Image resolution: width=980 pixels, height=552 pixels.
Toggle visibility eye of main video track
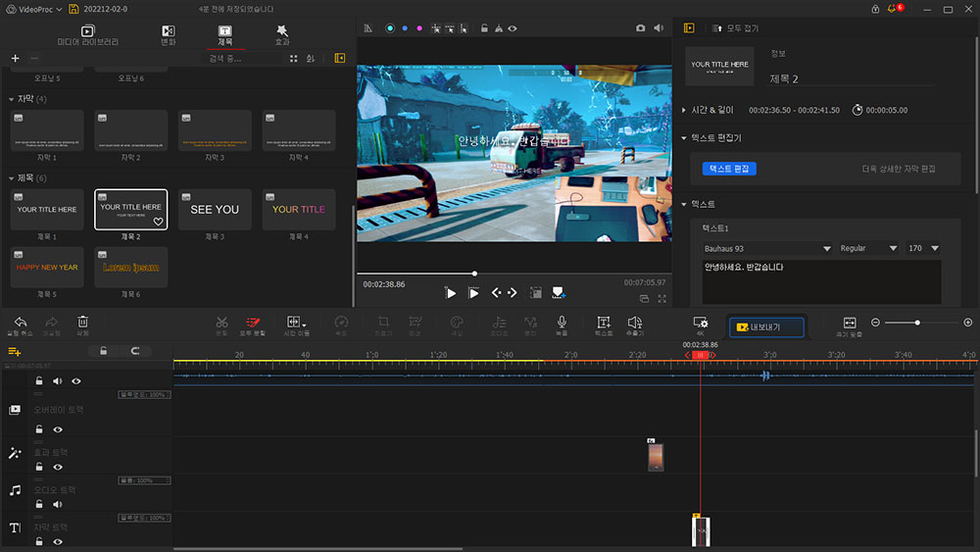pos(76,381)
